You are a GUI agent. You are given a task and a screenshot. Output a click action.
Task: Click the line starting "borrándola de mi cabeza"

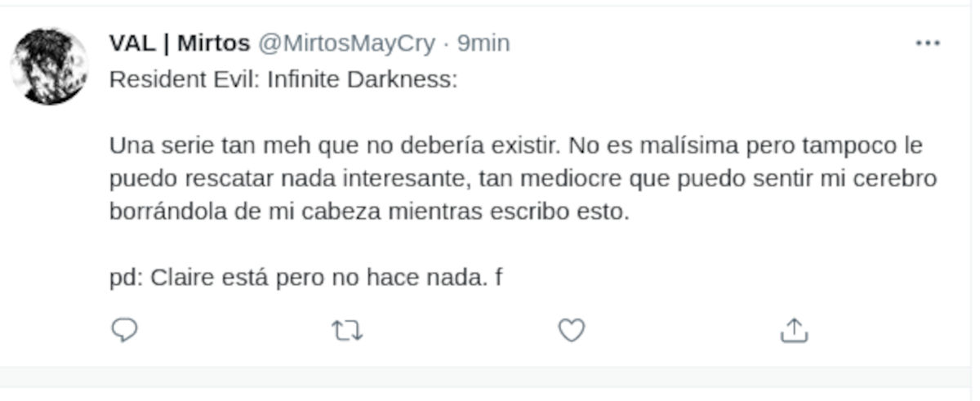pos(371,211)
